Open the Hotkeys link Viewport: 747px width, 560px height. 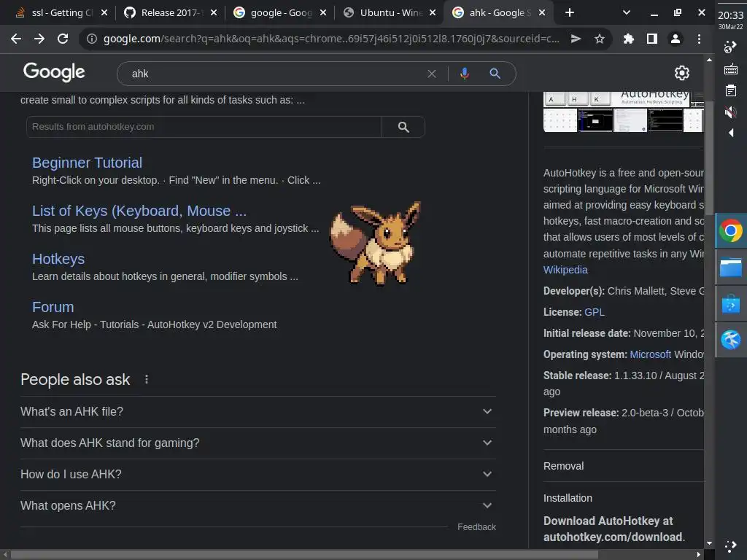[x=58, y=259]
